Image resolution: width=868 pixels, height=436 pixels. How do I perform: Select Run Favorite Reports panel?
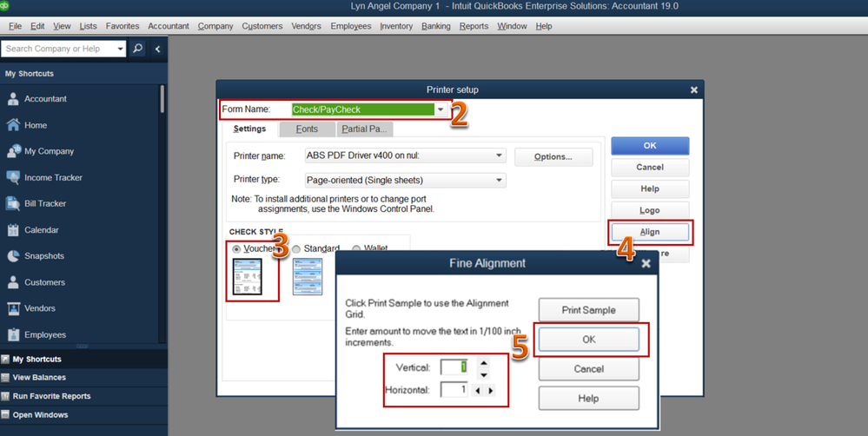[x=83, y=396]
